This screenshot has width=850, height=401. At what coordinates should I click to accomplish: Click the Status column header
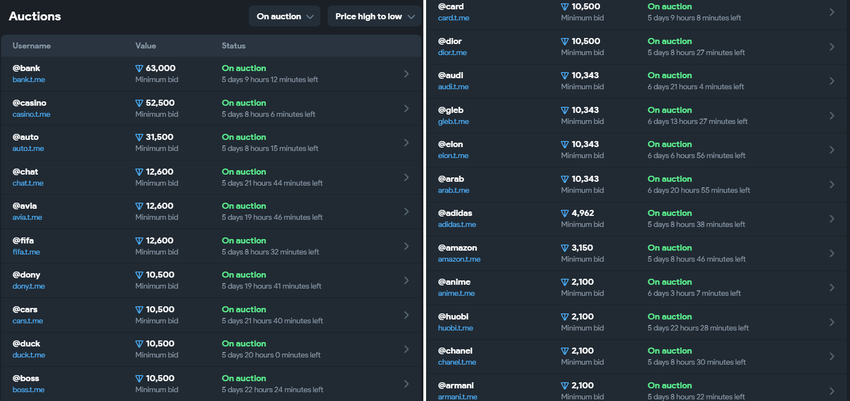(234, 46)
